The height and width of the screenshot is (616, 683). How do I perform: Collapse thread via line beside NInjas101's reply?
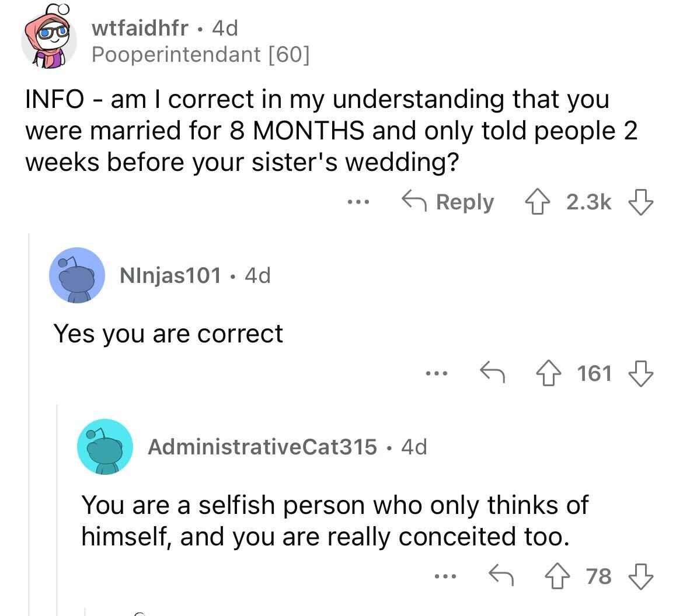click(x=29, y=425)
